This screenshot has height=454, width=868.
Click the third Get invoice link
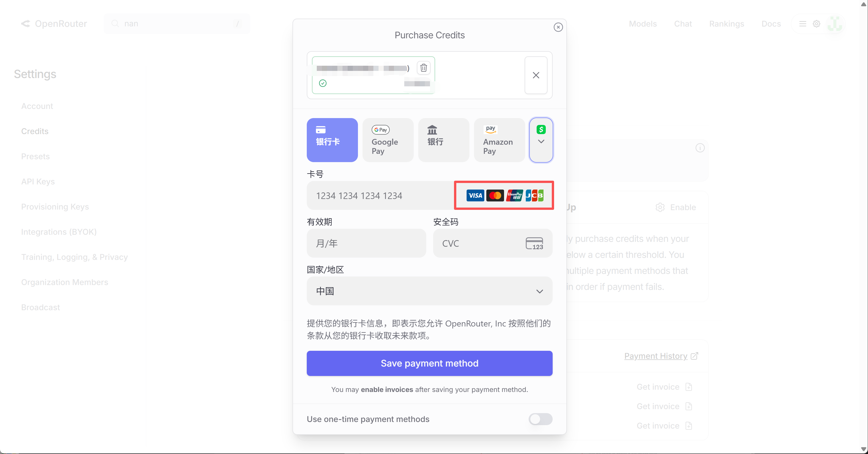[664, 426]
